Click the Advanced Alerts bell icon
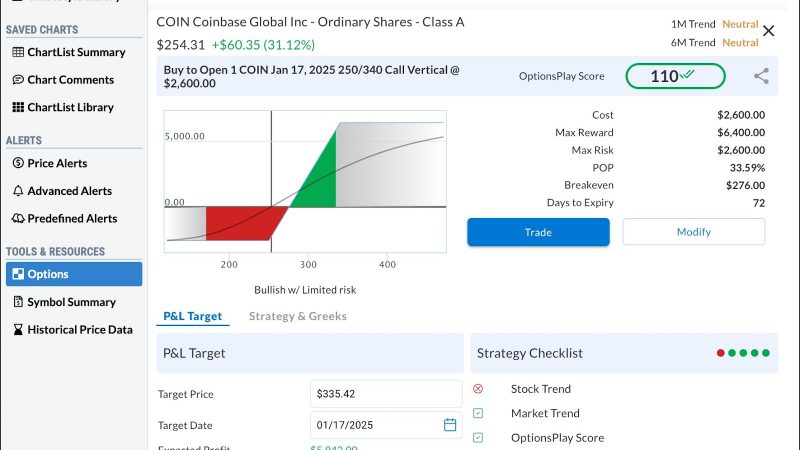The image size is (800, 450). click(18, 191)
